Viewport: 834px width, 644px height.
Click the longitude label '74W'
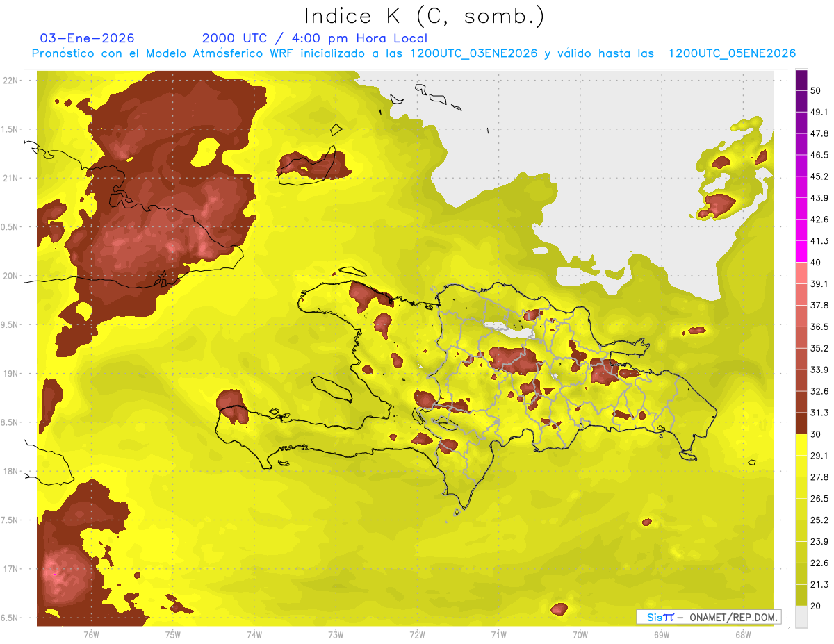(x=254, y=635)
